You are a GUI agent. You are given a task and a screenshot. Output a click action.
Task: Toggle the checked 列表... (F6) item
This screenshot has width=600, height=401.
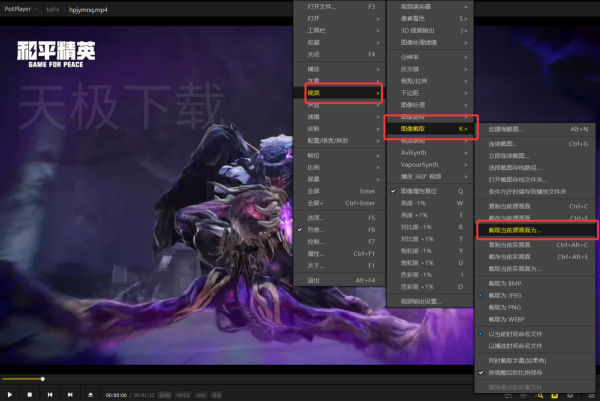click(x=340, y=230)
